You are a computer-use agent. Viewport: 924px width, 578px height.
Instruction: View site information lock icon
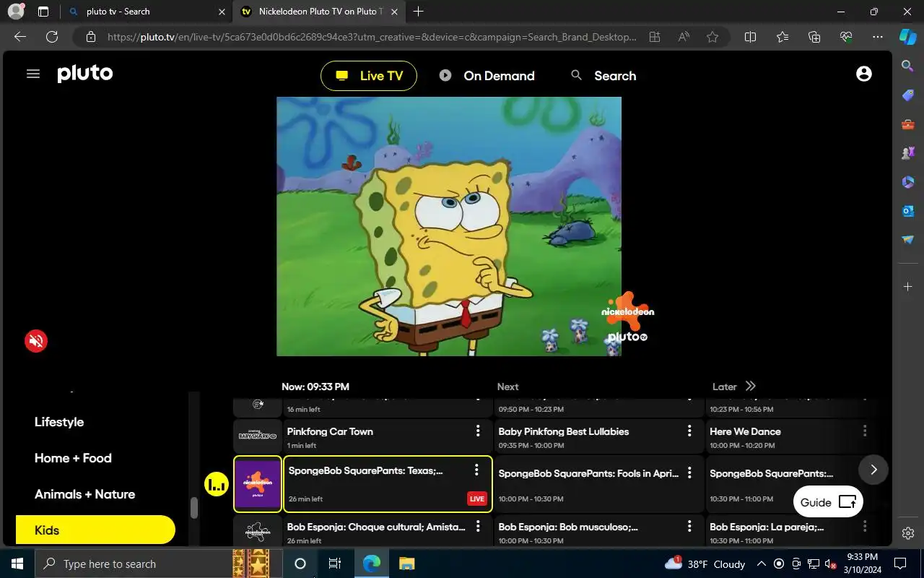point(90,37)
